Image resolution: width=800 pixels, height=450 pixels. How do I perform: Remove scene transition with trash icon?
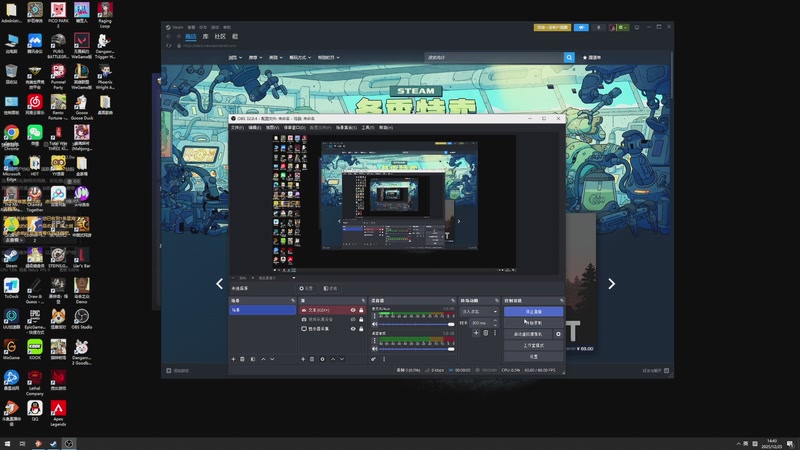pos(486,333)
